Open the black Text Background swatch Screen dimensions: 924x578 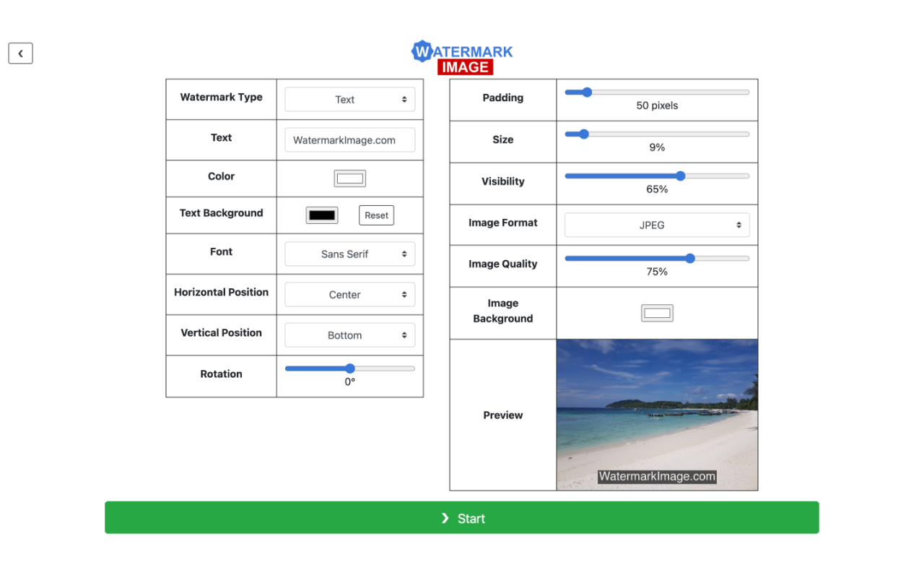[322, 215]
